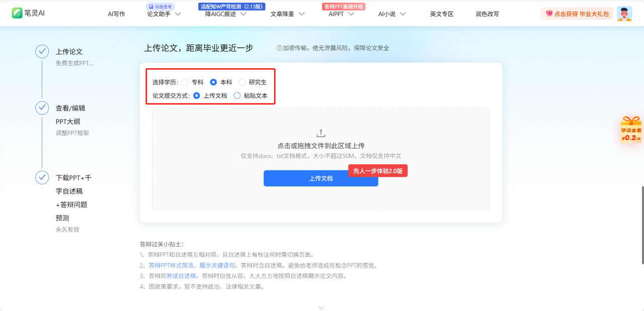Click the 深度思考 badge above 论文助手
Screen dimensions: 644x311
click(160, 7)
